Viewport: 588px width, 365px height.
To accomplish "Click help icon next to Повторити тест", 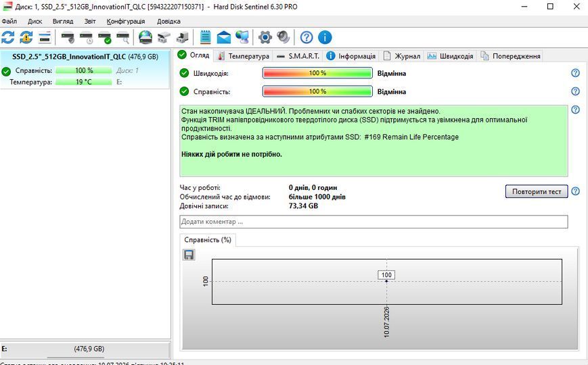I will [575, 191].
